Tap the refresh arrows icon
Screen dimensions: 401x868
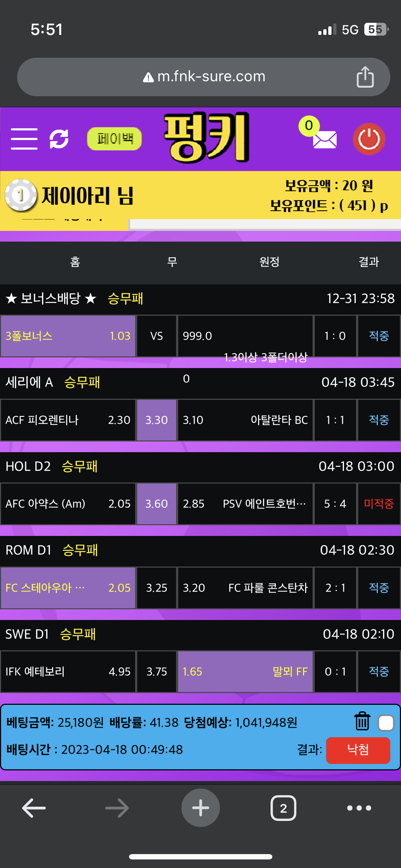click(59, 139)
